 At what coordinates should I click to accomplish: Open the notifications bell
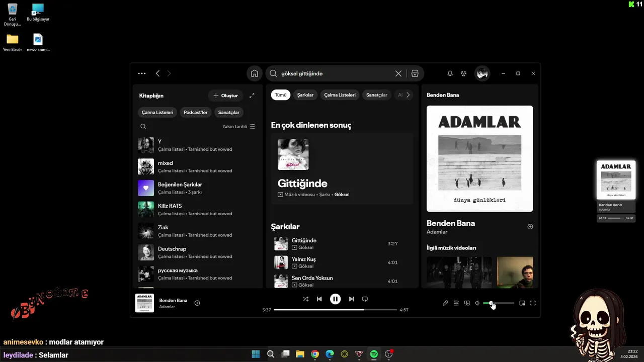450,73
